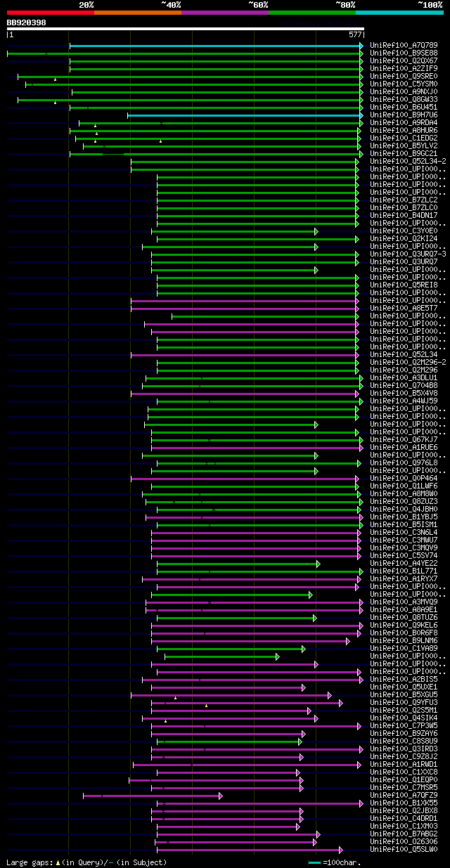Viewport: 450px width, 868px height.
Task: Open hit UniRef100_C5YSM0
Action: [x=404, y=84]
